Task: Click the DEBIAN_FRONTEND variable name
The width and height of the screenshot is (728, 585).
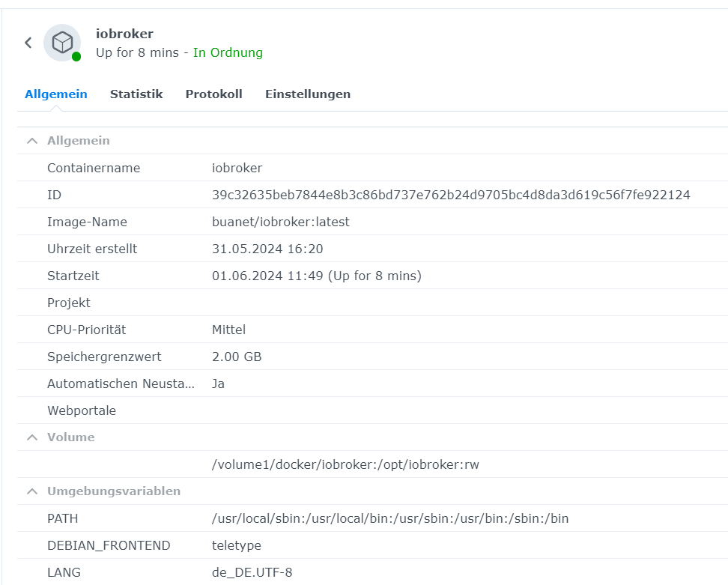Action: [x=109, y=545]
